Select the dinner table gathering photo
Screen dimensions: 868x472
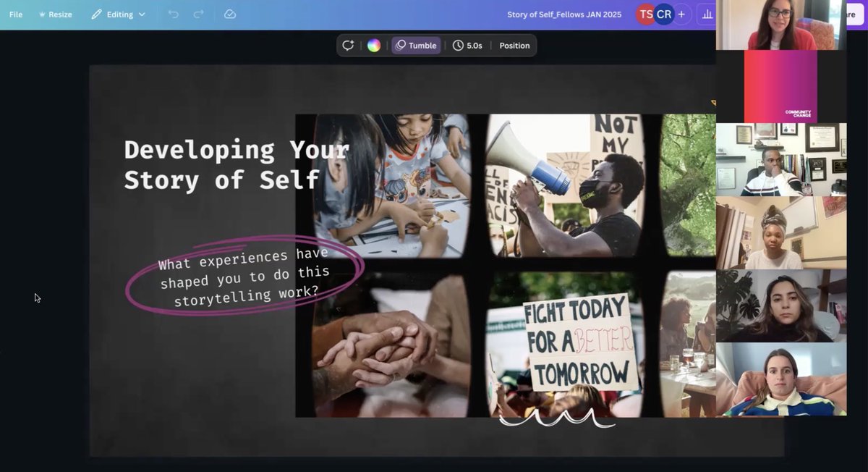688,345
